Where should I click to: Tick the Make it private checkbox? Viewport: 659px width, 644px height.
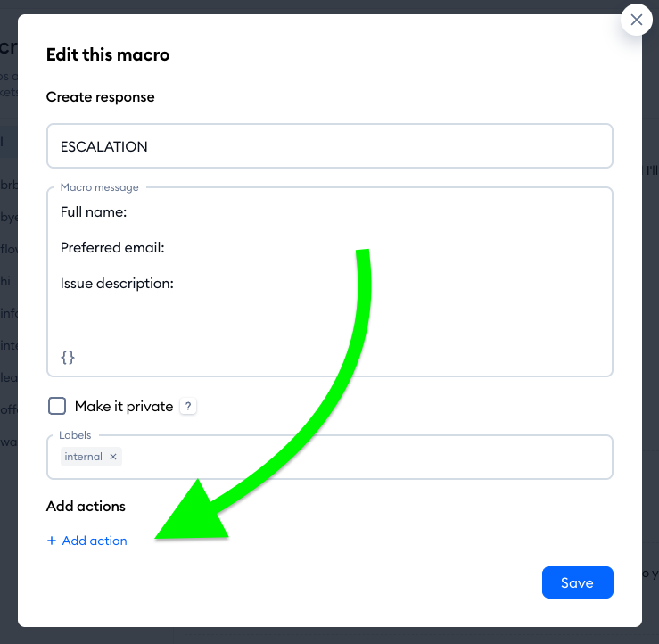click(x=57, y=407)
